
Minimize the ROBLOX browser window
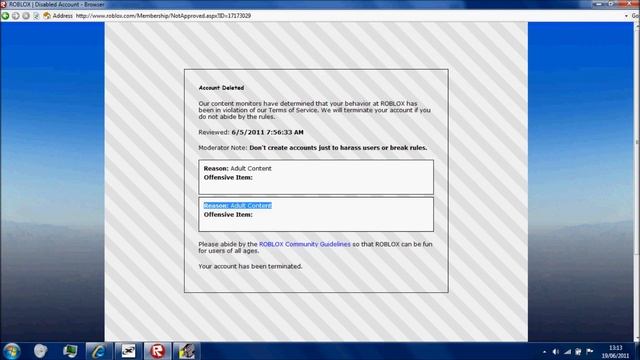point(600,4)
